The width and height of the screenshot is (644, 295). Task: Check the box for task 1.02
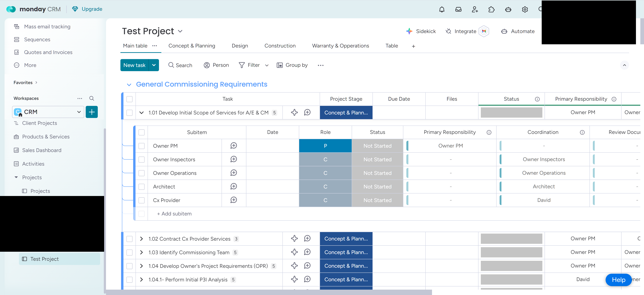click(129, 239)
